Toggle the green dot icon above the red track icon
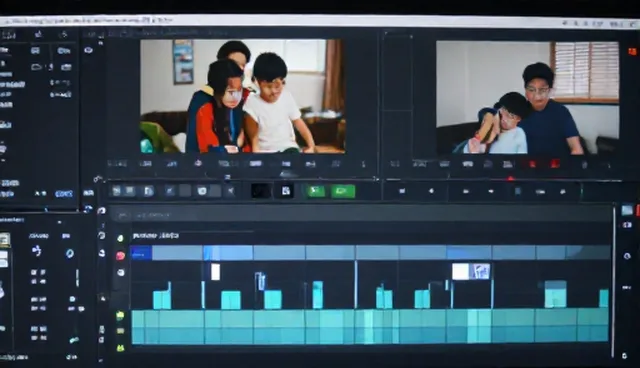640x368 pixels. pyautogui.click(x=120, y=238)
